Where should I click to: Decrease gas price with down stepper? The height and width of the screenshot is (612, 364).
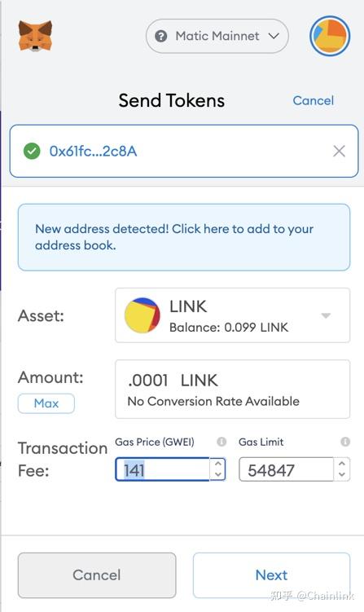tap(217, 474)
